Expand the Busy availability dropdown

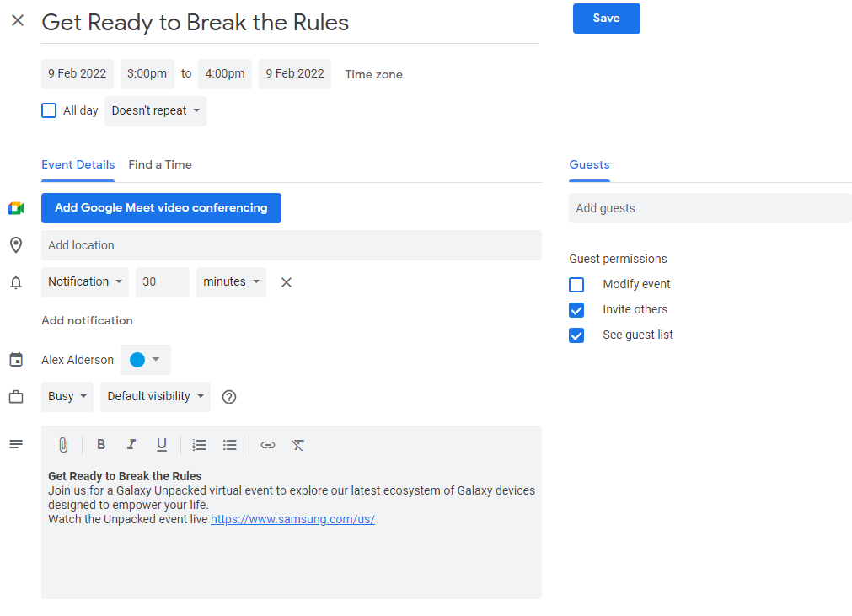pyautogui.click(x=67, y=397)
